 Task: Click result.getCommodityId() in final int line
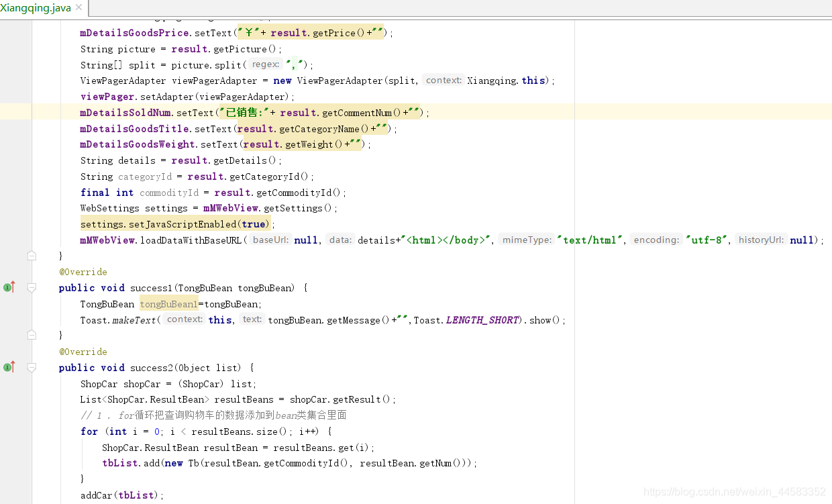pos(277,193)
